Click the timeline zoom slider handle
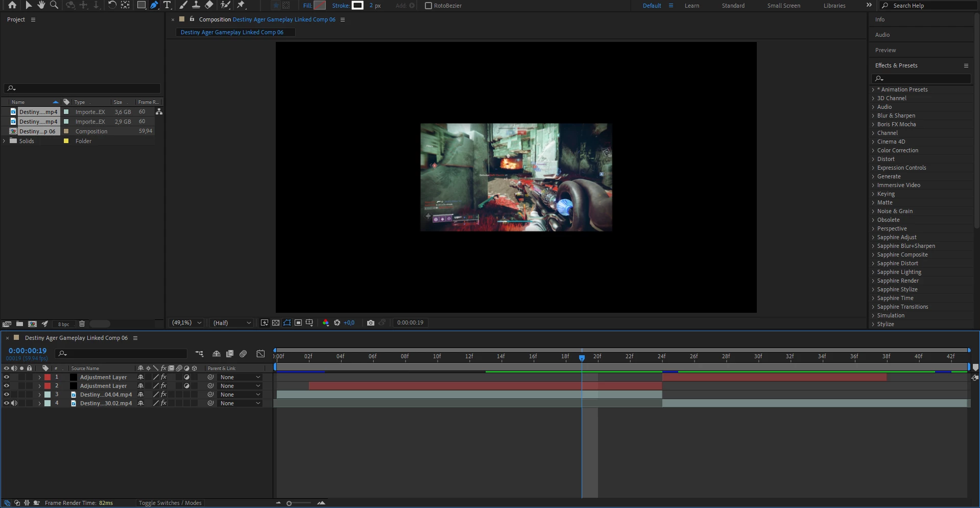 289,503
